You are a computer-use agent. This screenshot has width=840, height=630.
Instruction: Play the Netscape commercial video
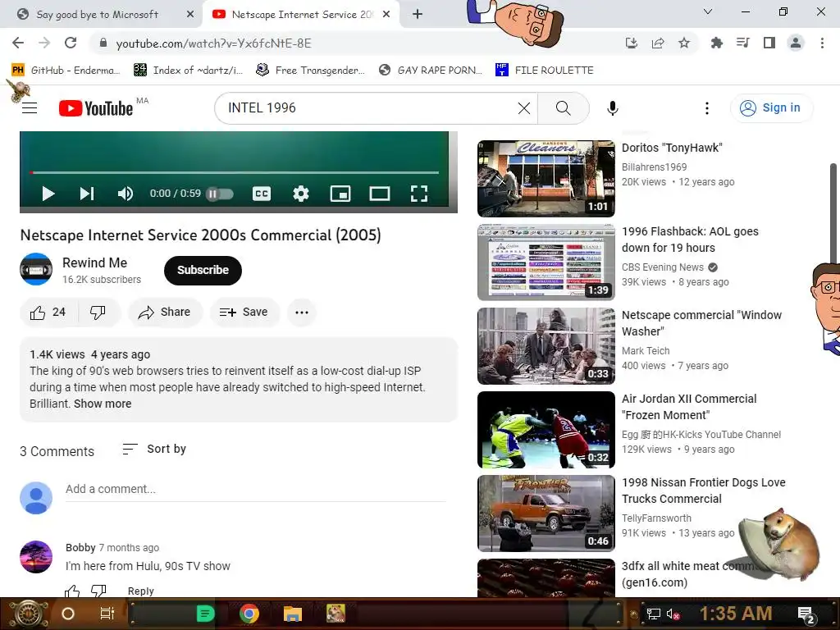click(x=48, y=194)
